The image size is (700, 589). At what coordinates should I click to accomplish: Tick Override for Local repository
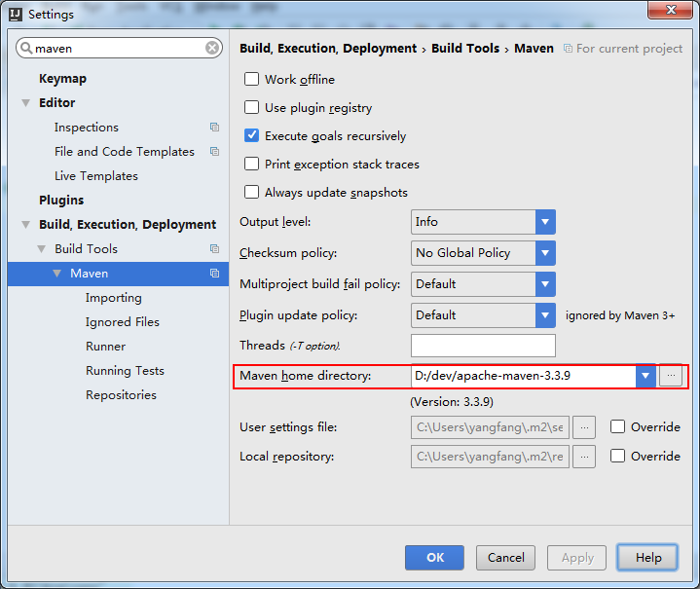point(617,456)
